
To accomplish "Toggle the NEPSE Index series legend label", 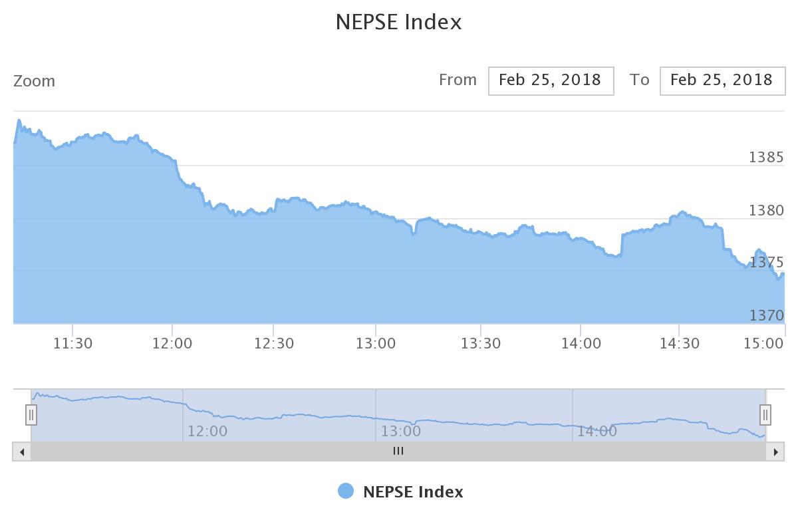I will pos(413,492).
